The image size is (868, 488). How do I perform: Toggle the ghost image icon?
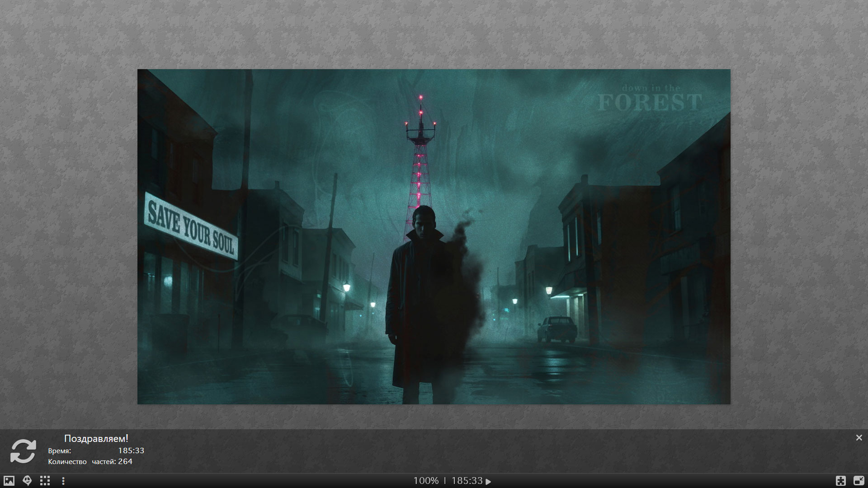click(27, 481)
